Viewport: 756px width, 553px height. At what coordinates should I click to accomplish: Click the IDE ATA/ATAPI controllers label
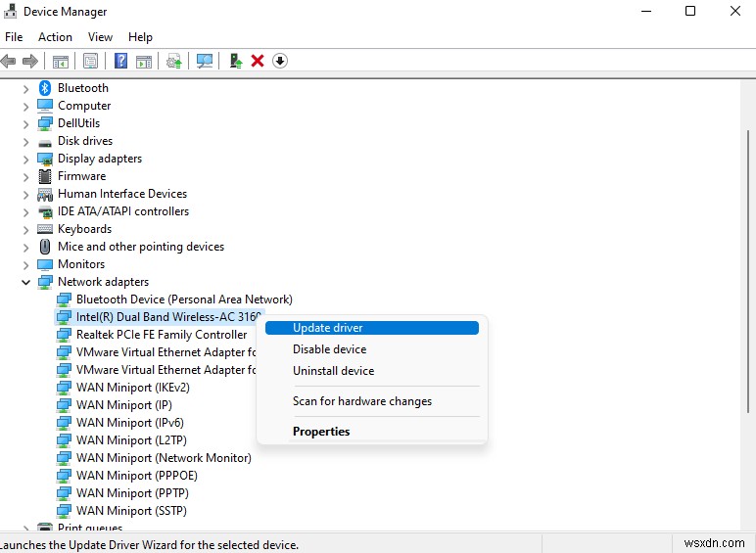pos(123,211)
